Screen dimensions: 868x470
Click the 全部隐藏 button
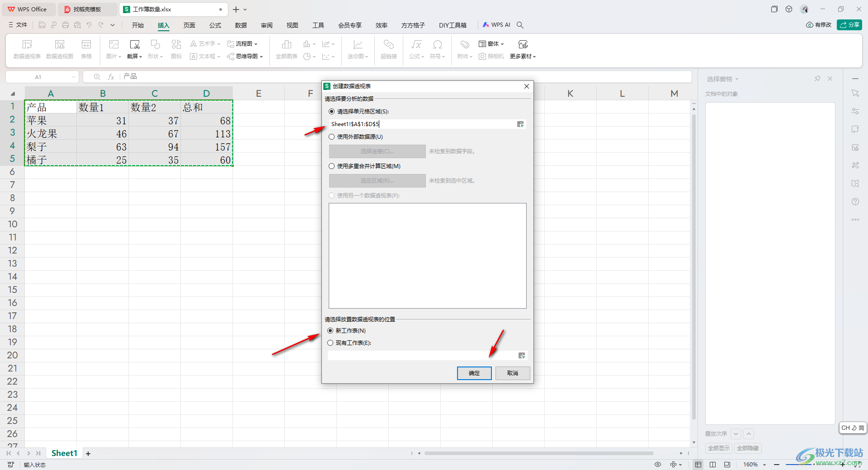[x=748, y=448]
